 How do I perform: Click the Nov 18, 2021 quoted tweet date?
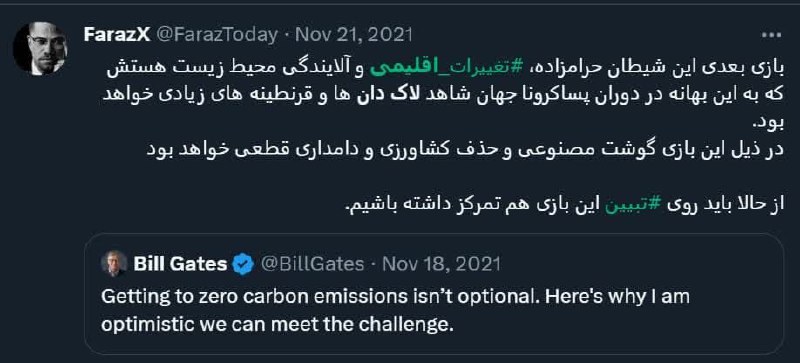(x=441, y=264)
